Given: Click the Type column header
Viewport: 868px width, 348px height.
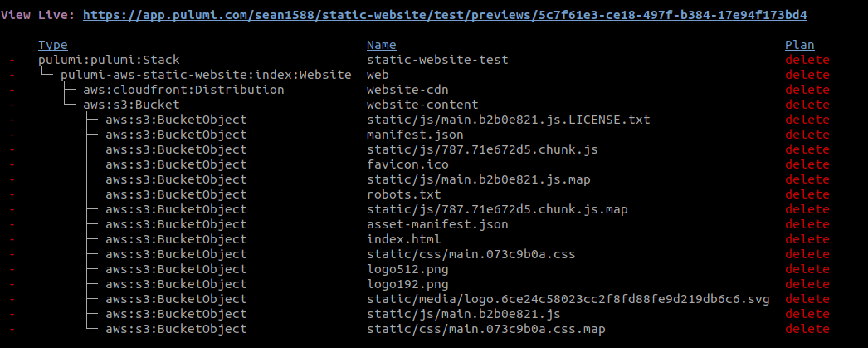Looking at the screenshot, I should [53, 45].
